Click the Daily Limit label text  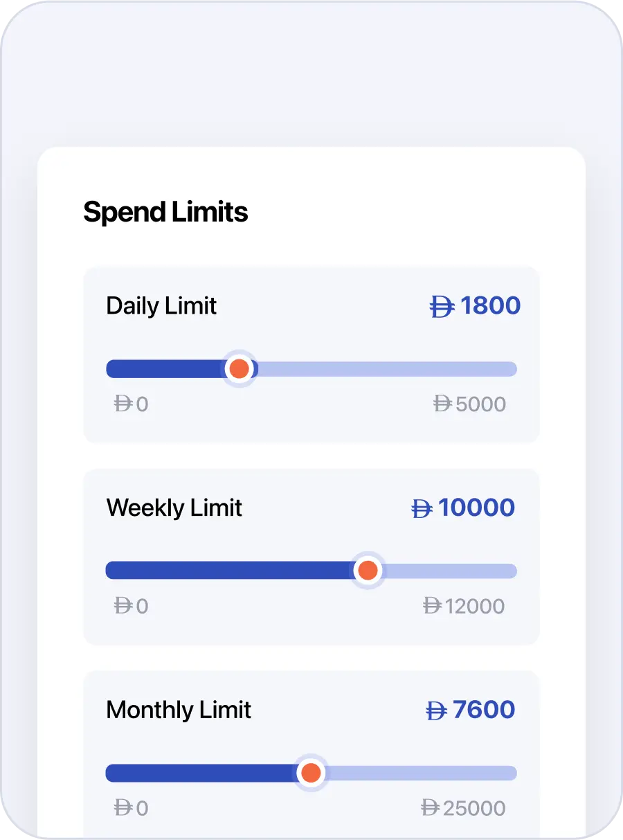point(161,305)
